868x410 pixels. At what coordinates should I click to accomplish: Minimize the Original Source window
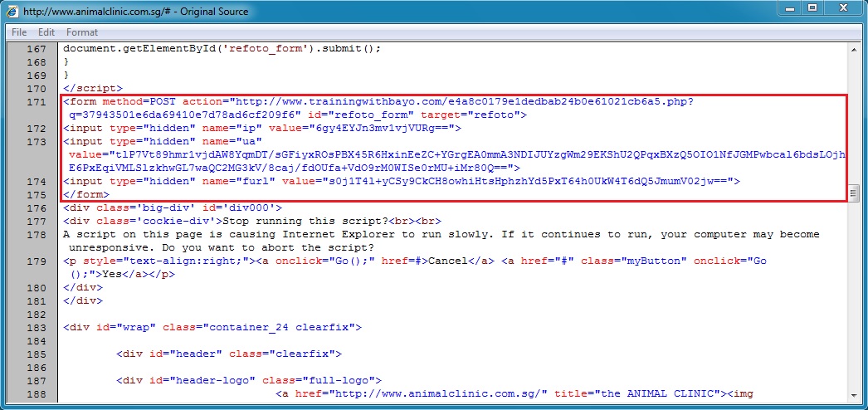[789, 8]
